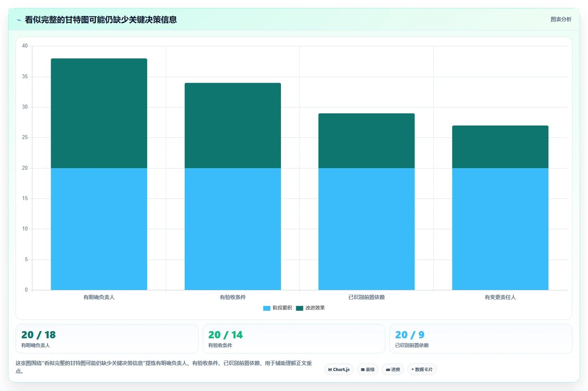
Task: Click the 图表分析 label in header
Action: (x=561, y=19)
